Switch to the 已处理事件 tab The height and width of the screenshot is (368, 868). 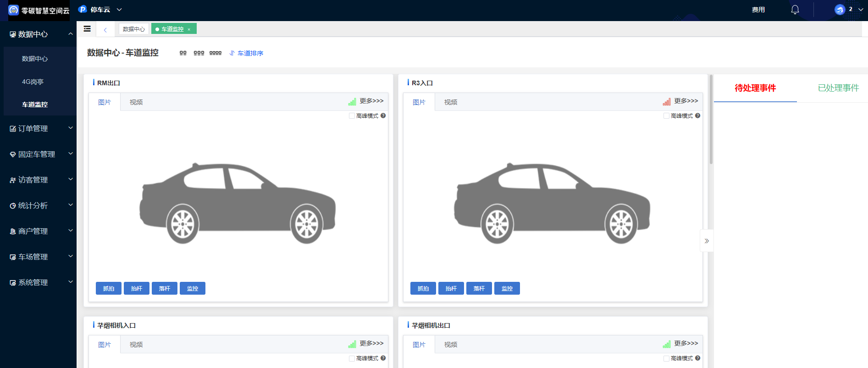838,88
